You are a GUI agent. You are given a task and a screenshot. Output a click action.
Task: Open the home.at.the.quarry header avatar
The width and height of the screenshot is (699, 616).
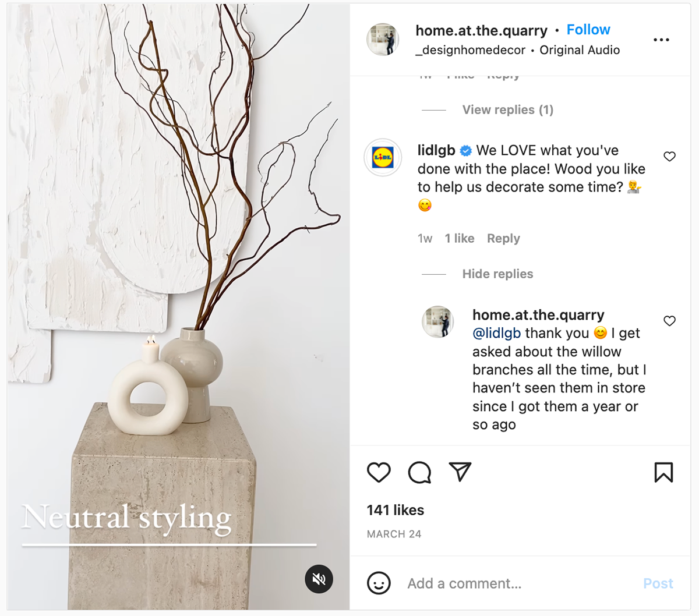pos(383,40)
